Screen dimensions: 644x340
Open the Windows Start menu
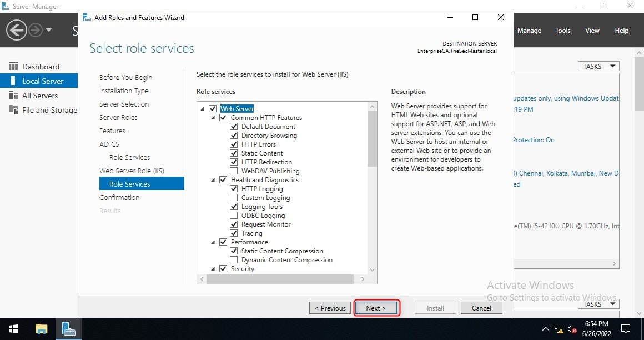coord(13,329)
